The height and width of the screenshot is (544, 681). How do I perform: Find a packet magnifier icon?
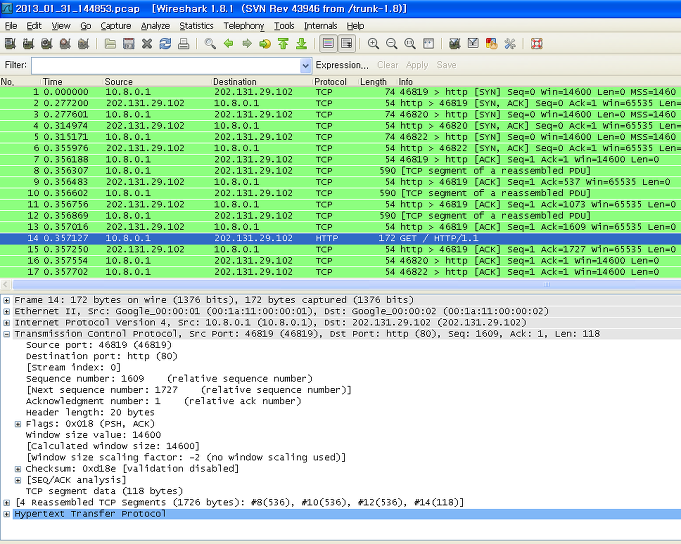210,43
